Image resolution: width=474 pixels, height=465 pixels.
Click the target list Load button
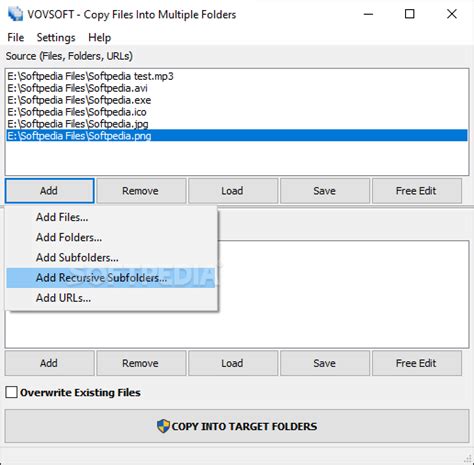coord(233,363)
